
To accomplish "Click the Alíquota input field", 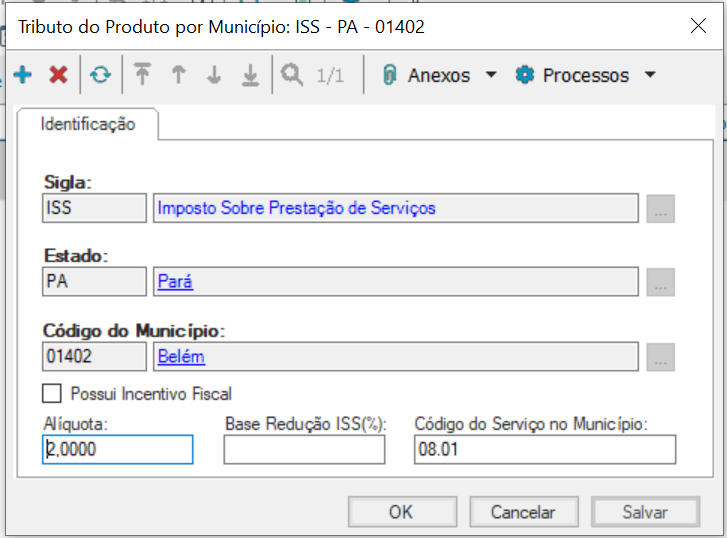I will (x=118, y=449).
